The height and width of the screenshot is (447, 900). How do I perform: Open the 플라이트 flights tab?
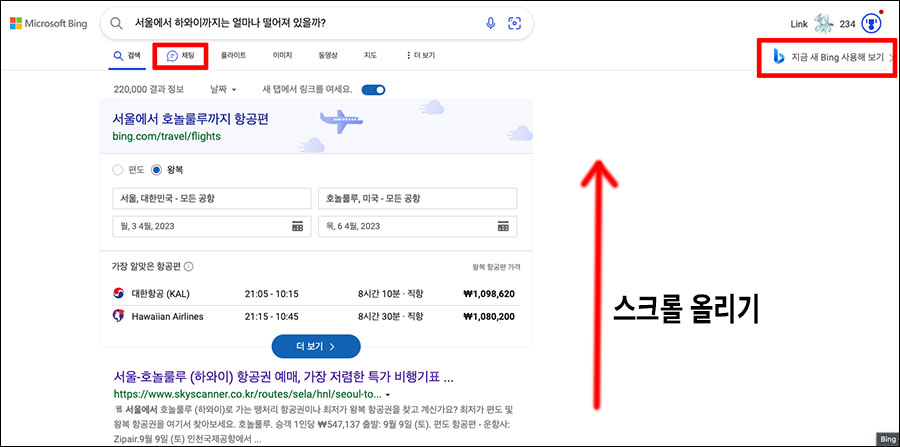click(x=234, y=56)
